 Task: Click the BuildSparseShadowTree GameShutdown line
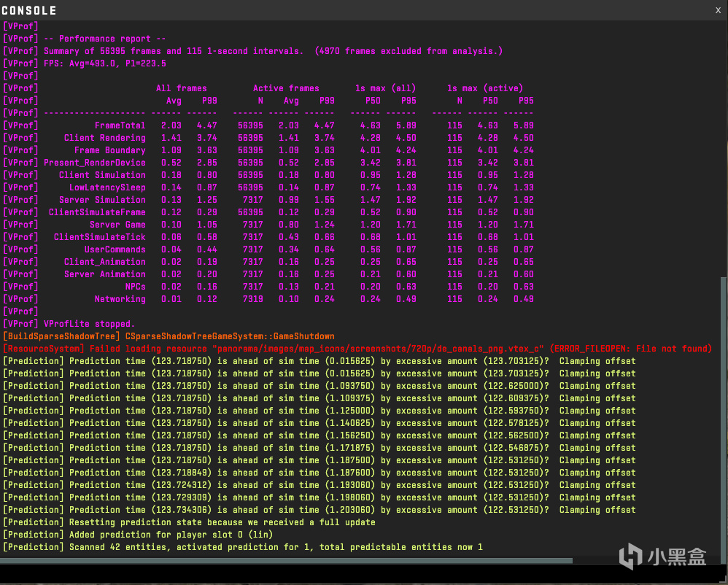tap(169, 336)
